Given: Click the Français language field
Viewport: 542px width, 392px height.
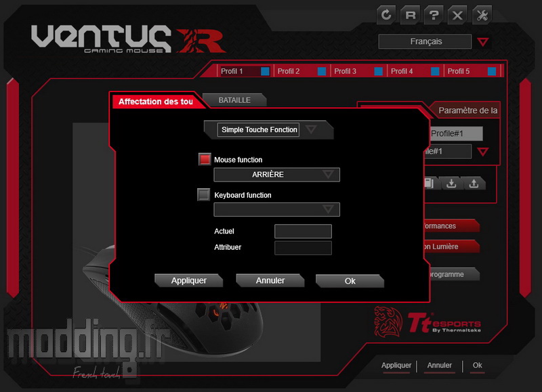Looking at the screenshot, I should (425, 41).
